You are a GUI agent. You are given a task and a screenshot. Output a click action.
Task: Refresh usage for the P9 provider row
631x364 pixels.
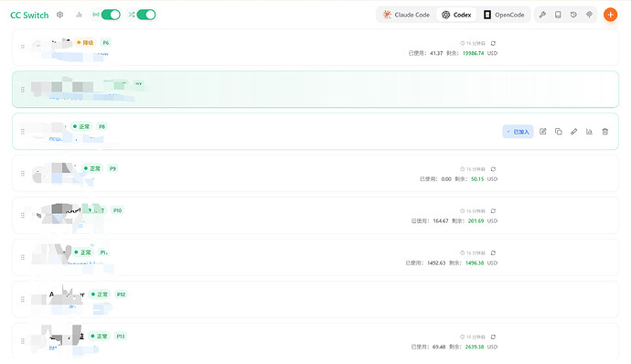[x=494, y=169]
